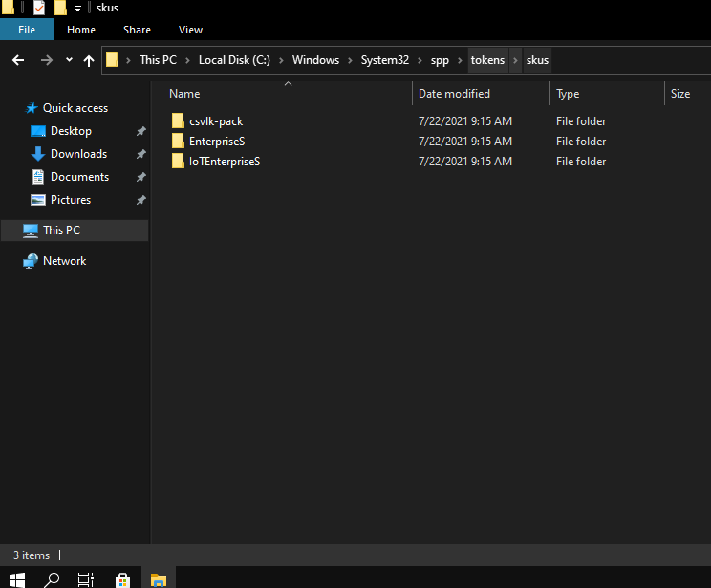
Task: Click the pin icon next to Desktop
Action: point(141,131)
